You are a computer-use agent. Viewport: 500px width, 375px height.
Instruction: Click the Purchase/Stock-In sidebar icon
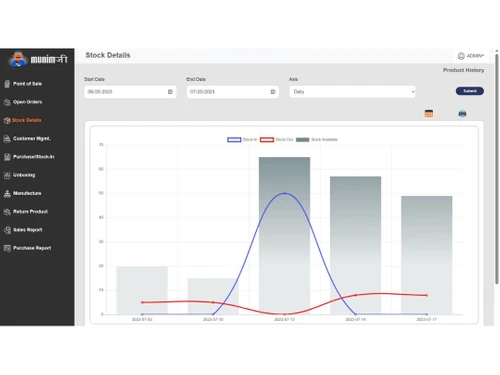7,157
